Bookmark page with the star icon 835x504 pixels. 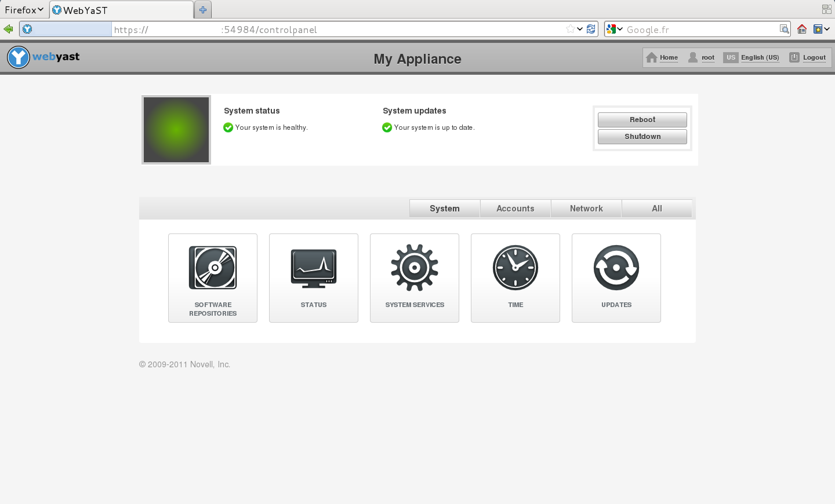(571, 29)
